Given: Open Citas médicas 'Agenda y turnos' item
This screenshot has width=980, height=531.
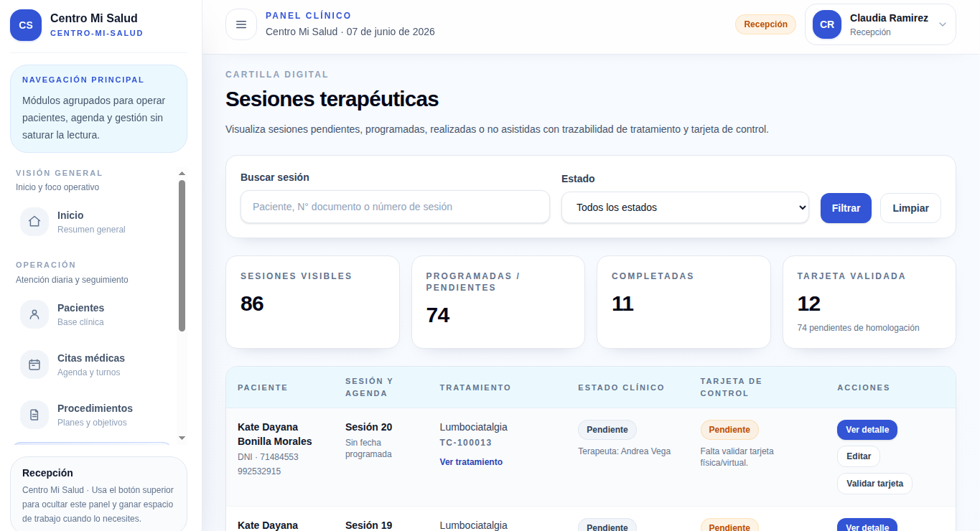Looking at the screenshot, I should [x=94, y=365].
